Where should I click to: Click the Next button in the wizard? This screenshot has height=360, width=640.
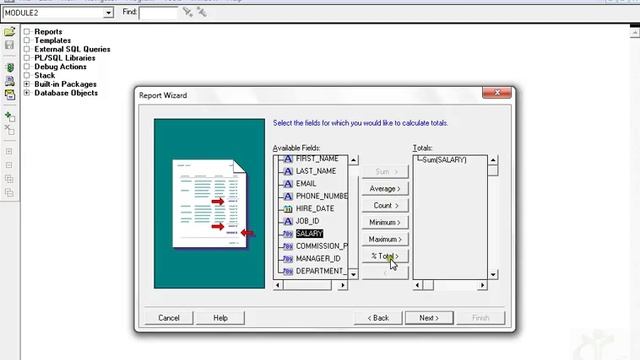pos(429,318)
